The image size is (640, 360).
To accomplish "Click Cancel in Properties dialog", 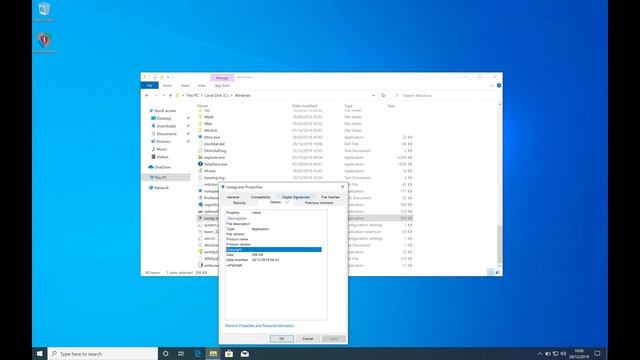I will [307, 339].
